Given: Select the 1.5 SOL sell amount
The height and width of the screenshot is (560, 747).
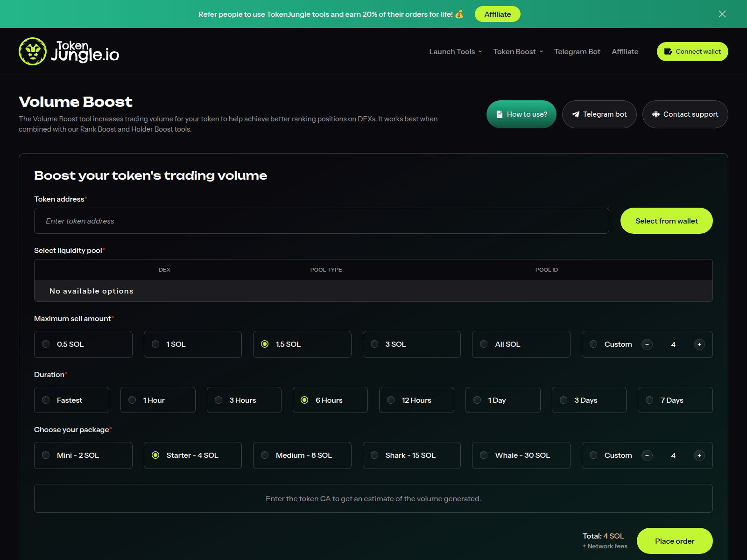Looking at the screenshot, I should coord(302,344).
